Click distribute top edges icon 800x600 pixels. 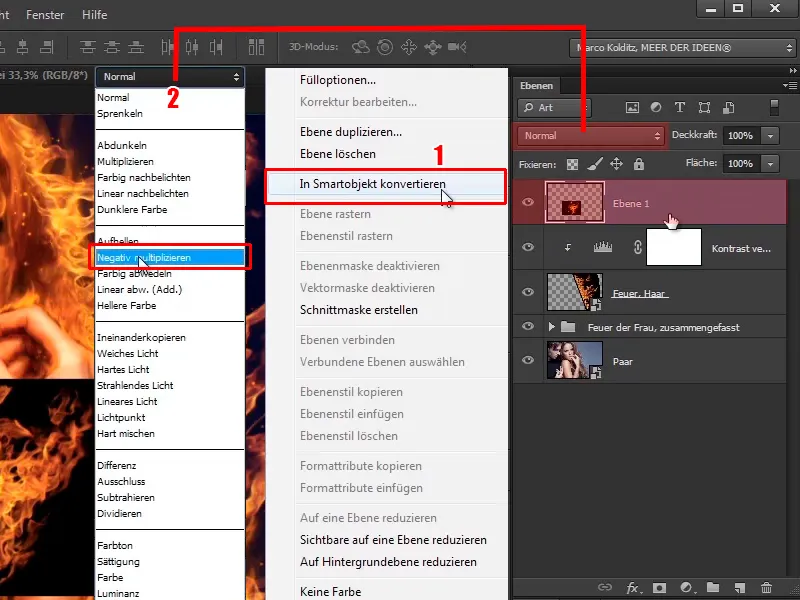pos(88,47)
